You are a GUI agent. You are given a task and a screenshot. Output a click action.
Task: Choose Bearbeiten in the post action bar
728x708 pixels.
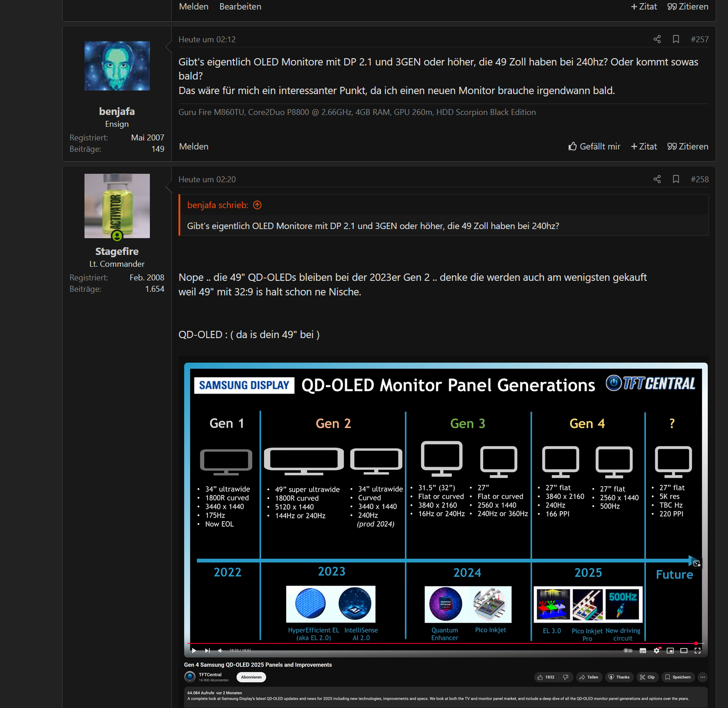(240, 6)
